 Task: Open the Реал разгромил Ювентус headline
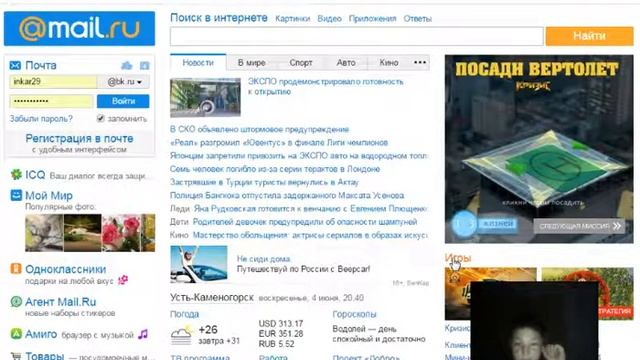click(279, 142)
